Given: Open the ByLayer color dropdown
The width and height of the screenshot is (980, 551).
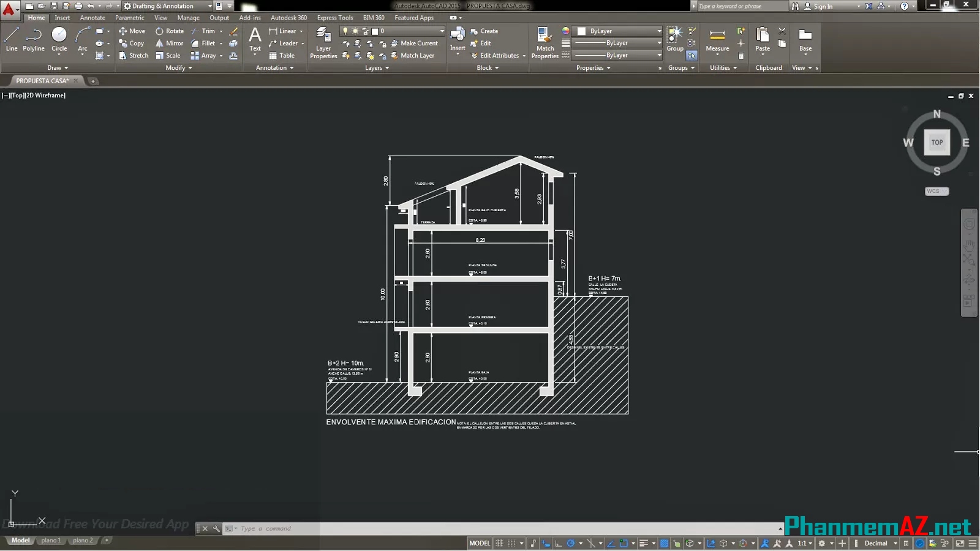Looking at the screenshot, I should 616,31.
